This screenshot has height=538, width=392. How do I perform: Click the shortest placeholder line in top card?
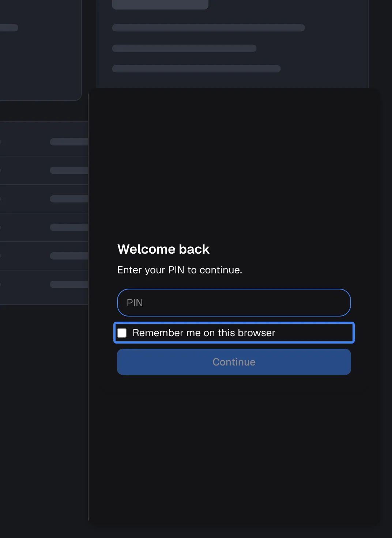184,48
